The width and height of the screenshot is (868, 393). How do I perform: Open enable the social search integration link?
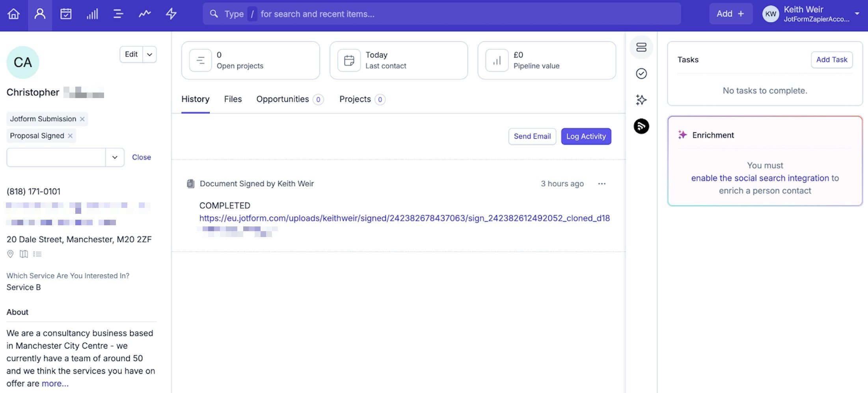[760, 178]
